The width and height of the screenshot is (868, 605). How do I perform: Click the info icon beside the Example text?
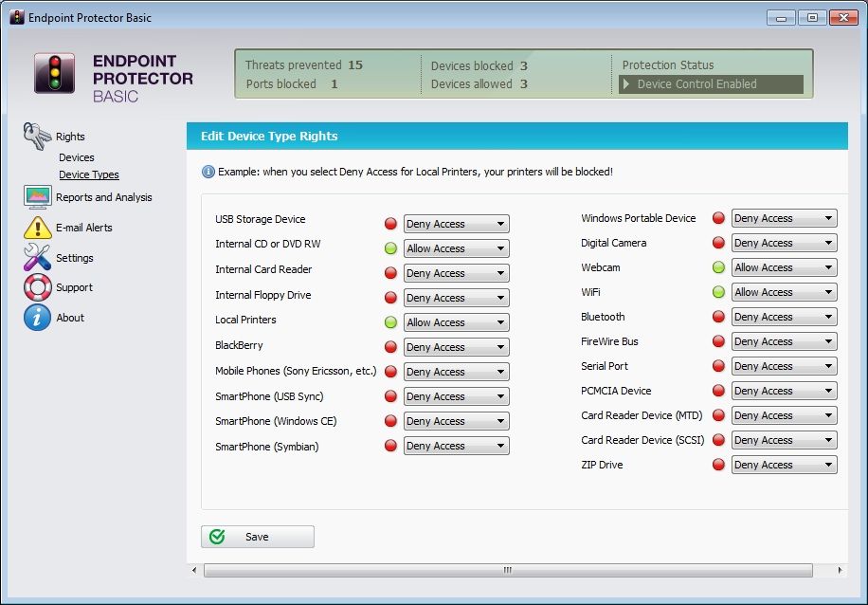208,172
